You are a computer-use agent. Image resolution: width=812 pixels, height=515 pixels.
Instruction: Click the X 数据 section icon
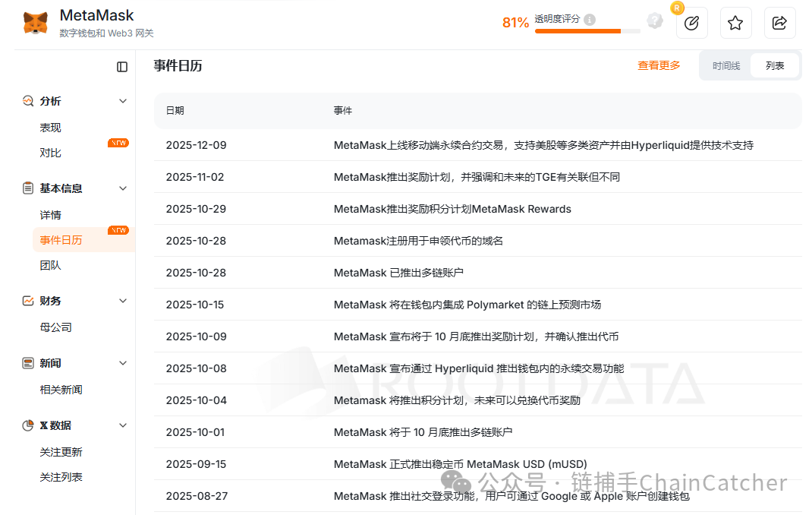coord(28,425)
